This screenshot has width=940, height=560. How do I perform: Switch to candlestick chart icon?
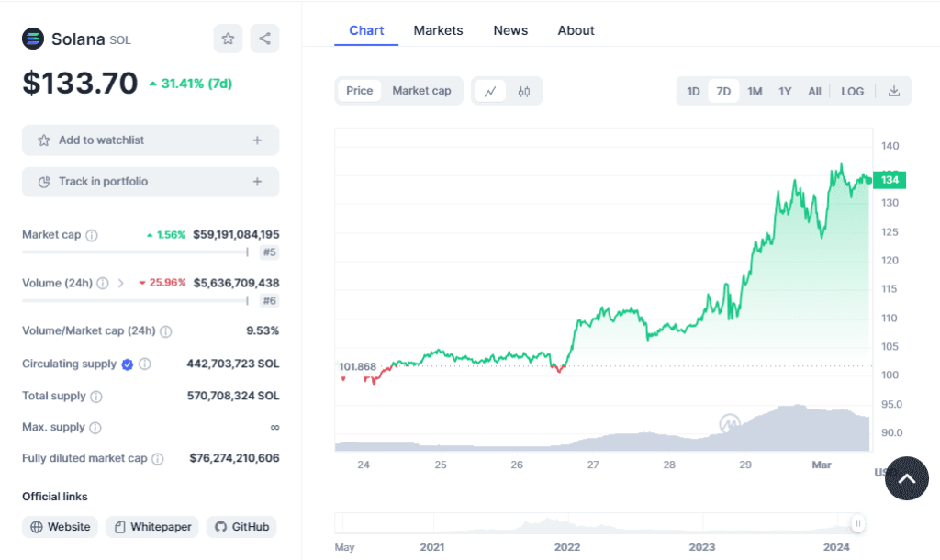point(524,91)
